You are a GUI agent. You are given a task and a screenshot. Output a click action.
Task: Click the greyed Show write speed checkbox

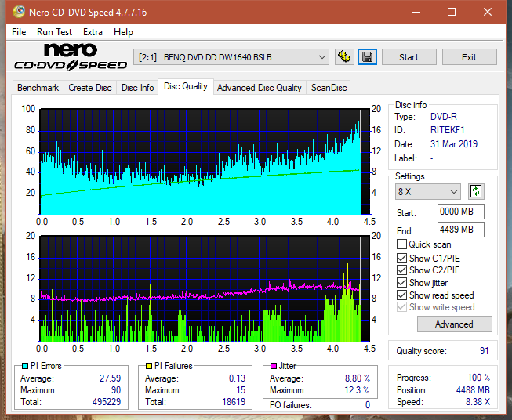[401, 307]
